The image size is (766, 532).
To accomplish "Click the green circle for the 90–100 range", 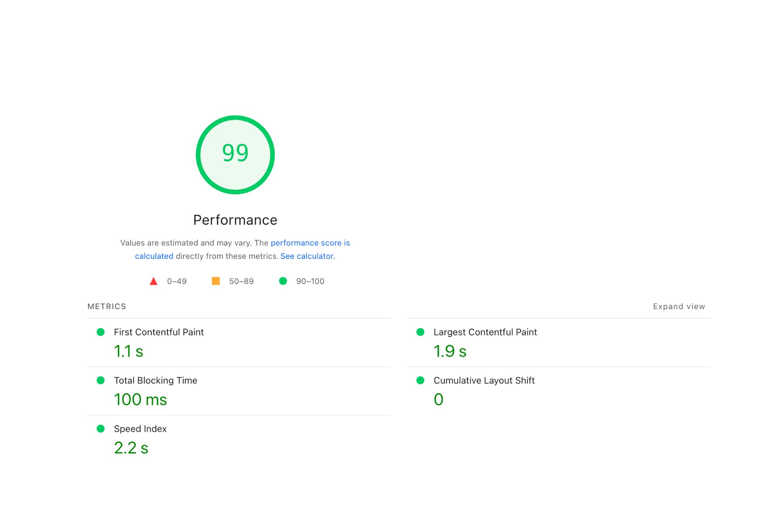I will pos(284,281).
